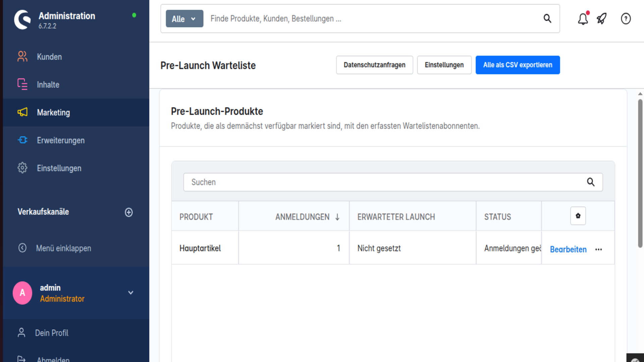This screenshot has width=644, height=362.
Task: Open Datenschutzanfragen
Action: tap(374, 65)
